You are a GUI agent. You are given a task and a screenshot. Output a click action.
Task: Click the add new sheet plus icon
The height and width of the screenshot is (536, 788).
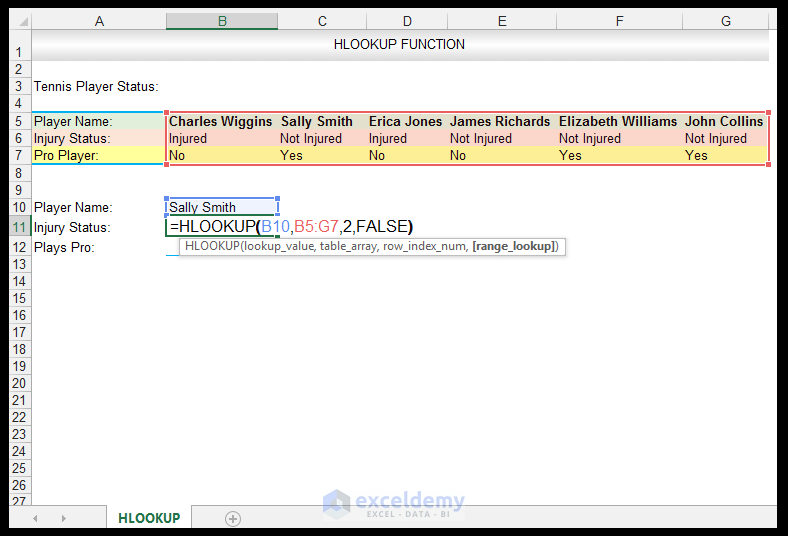tap(233, 518)
